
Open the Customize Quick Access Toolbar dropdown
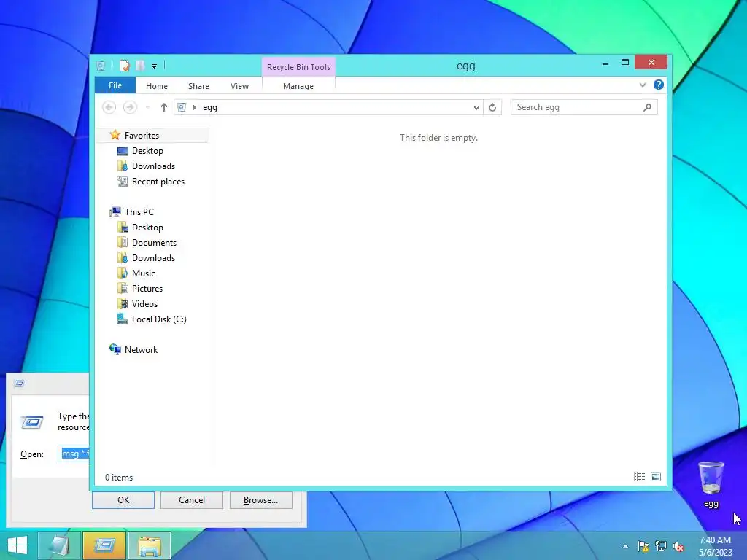tap(154, 66)
